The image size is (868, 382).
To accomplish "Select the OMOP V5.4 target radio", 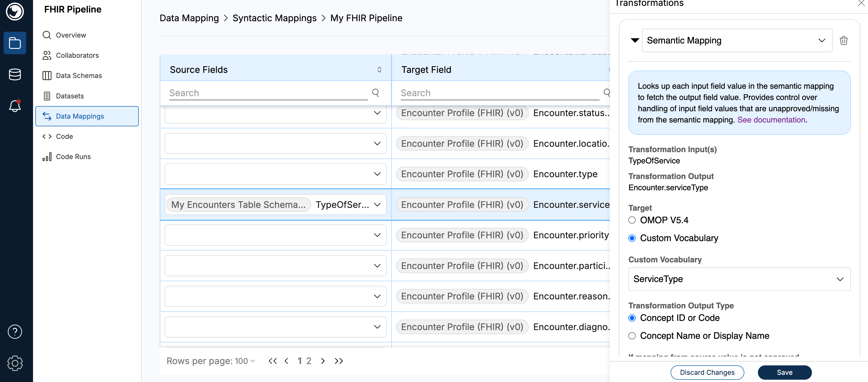I will [x=632, y=220].
